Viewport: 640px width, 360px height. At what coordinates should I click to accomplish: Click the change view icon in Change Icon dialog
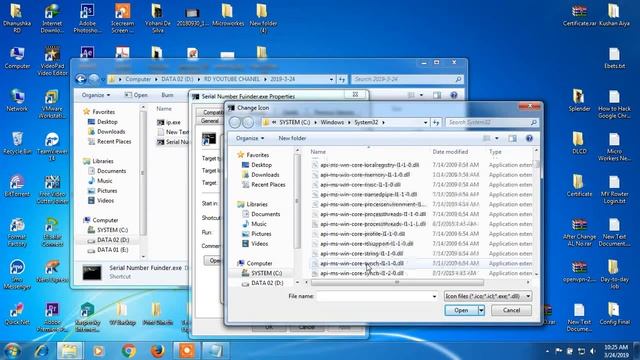pyautogui.click(x=487, y=138)
